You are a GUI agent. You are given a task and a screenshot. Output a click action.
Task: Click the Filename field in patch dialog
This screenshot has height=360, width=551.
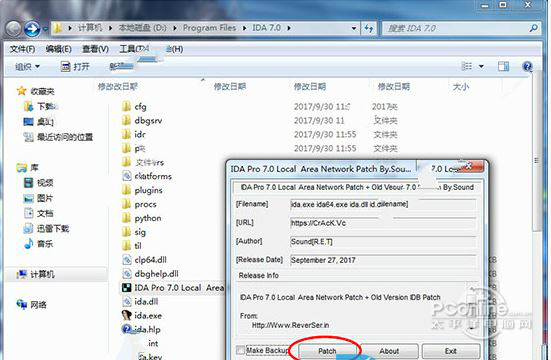(x=383, y=204)
